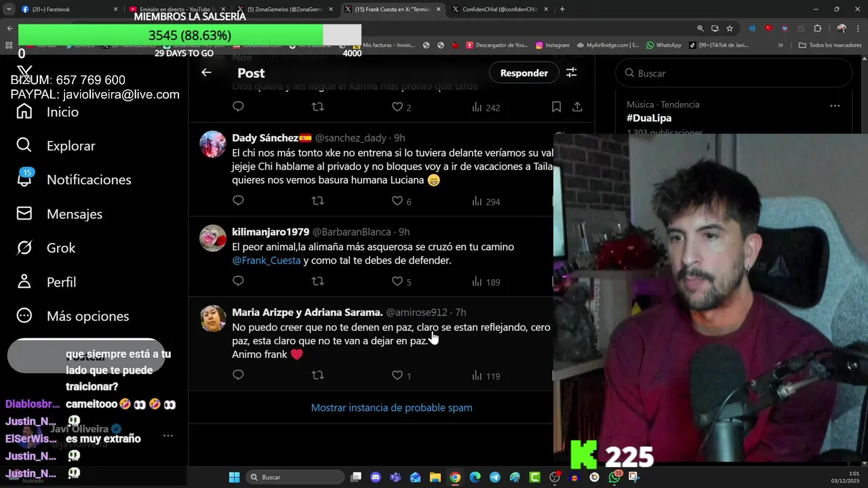868x488 pixels.
Task: Open the Chrome profile avatar
Action: pos(842,28)
